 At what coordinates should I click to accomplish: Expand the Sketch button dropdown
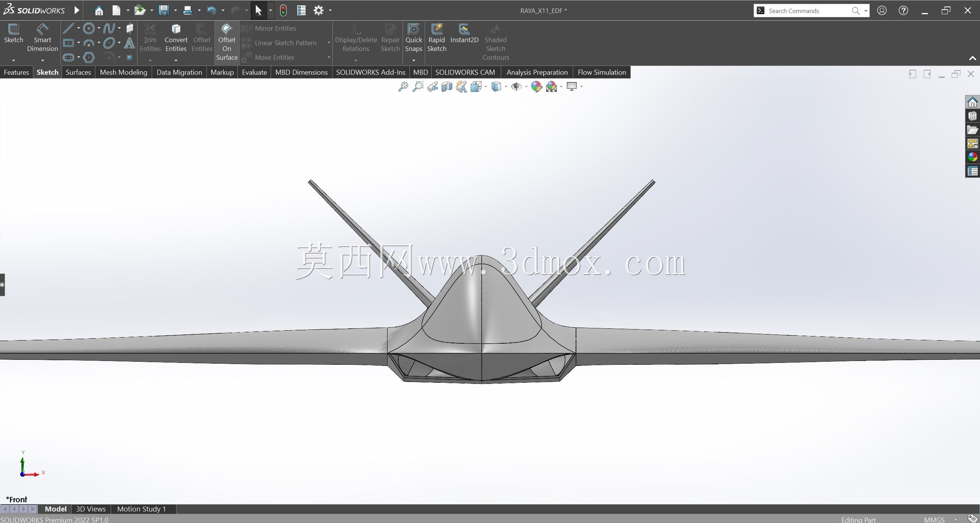pos(13,61)
